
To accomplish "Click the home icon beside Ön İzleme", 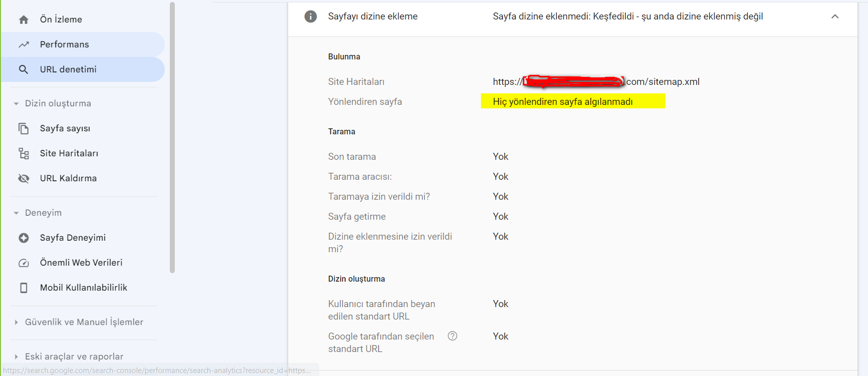I will click(23, 19).
